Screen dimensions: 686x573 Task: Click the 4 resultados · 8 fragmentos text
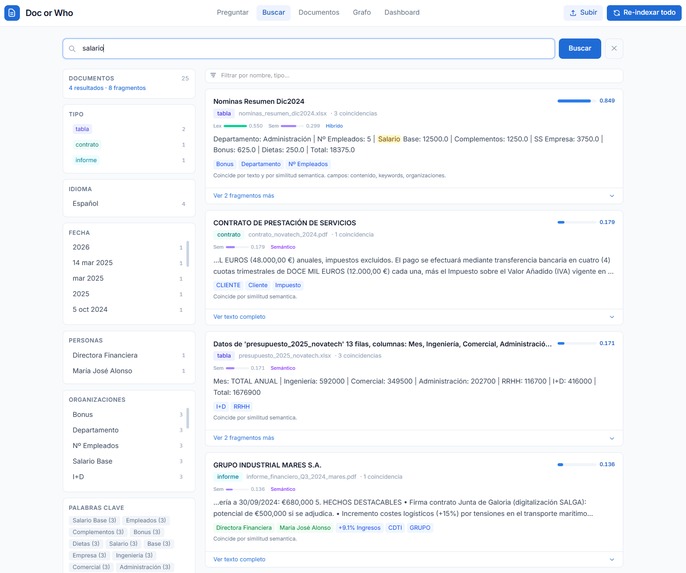pos(107,88)
